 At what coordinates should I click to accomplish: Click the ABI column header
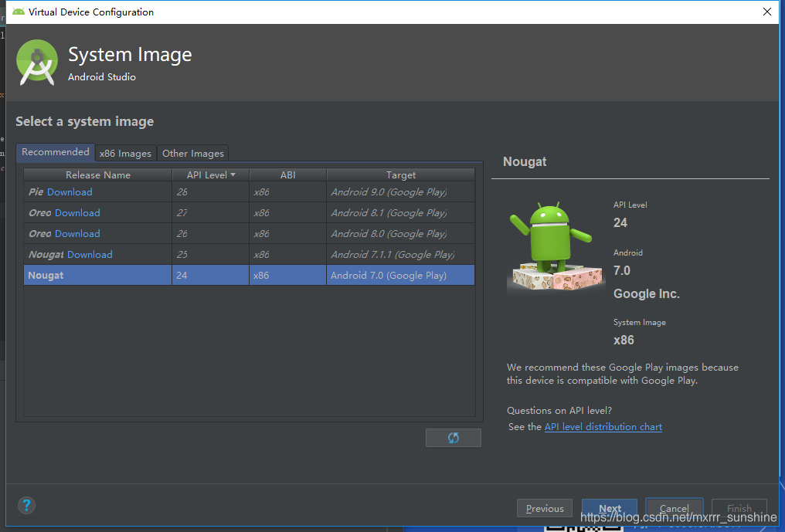288,175
